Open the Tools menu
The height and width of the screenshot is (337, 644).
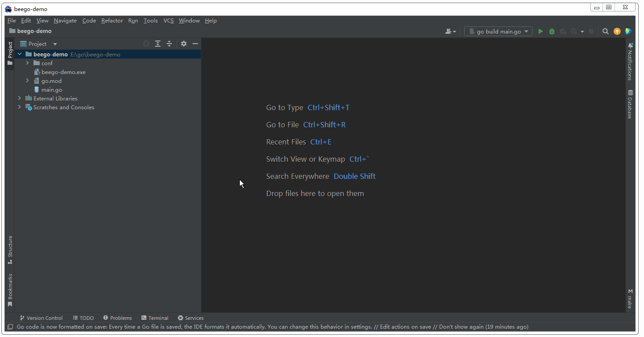click(x=150, y=21)
